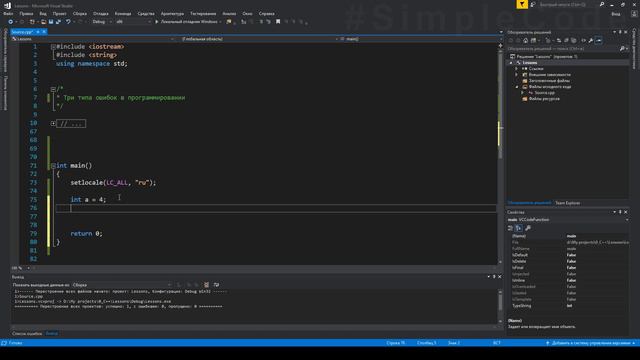Toggle auto-hide pin on Output panel

coord(494,277)
